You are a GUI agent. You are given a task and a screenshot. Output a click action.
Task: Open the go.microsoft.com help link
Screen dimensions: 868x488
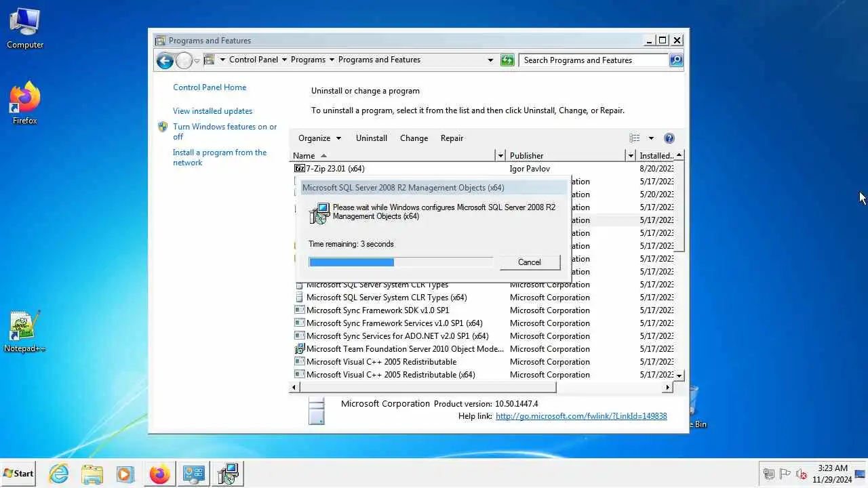pos(581,416)
